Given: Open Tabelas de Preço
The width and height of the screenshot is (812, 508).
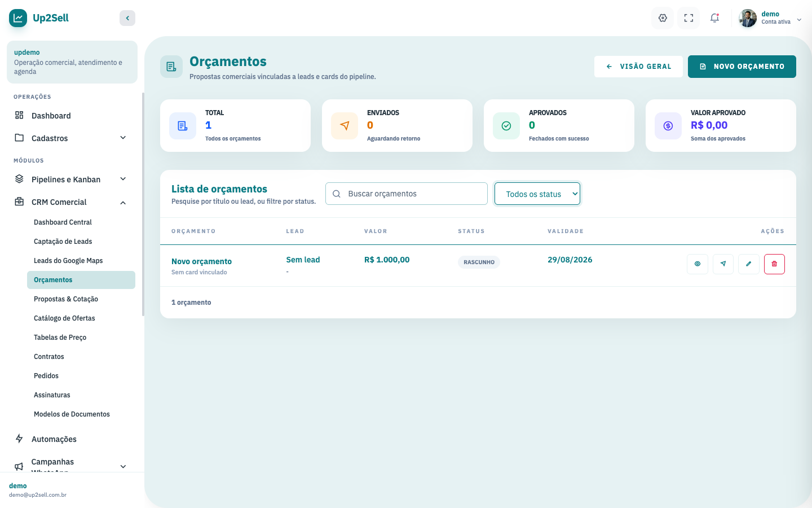Looking at the screenshot, I should click(81, 338).
